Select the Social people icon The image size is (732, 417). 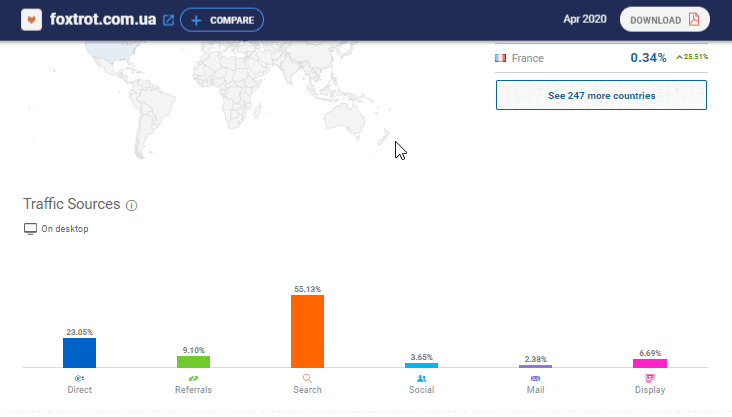[x=421, y=379]
